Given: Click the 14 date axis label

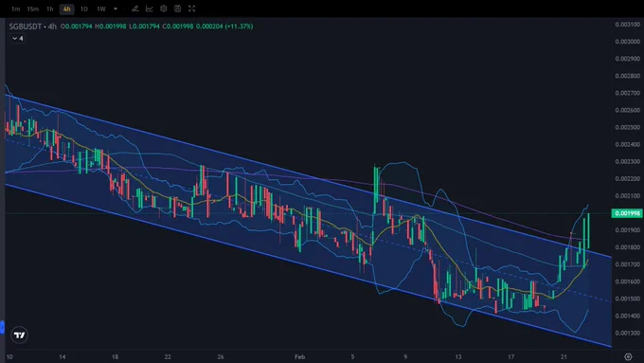Looking at the screenshot, I should (x=62, y=356).
